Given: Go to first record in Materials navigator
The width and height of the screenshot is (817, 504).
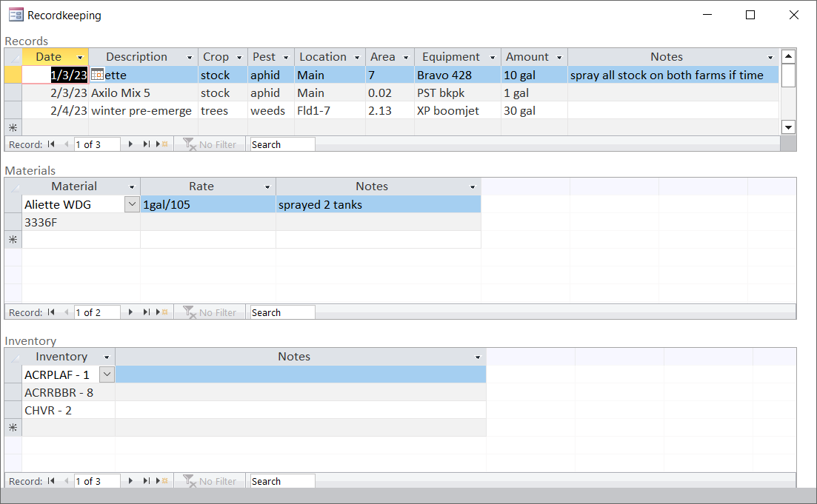Looking at the screenshot, I should point(51,312).
